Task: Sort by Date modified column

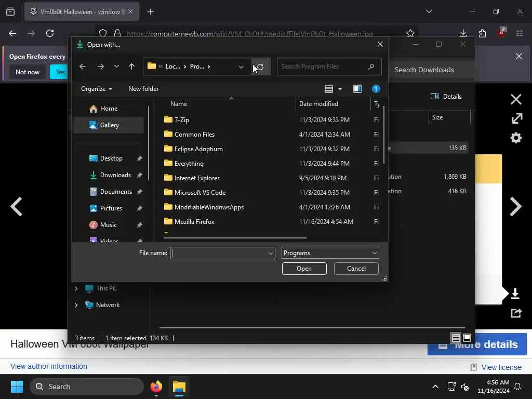Action: [x=318, y=104]
